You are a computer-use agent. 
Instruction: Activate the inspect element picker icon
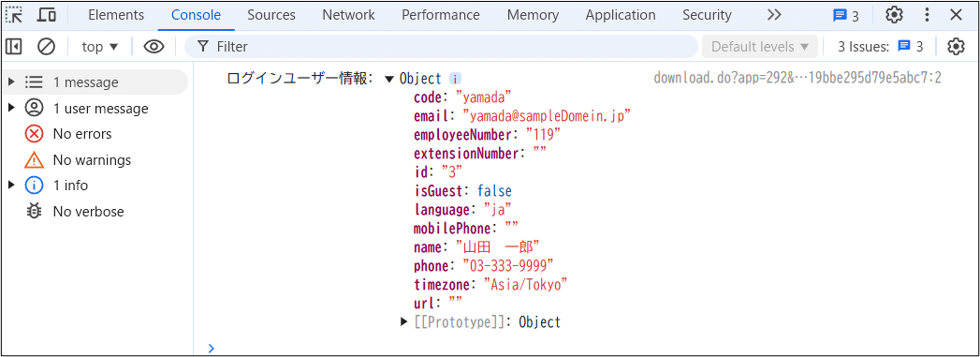[14, 15]
